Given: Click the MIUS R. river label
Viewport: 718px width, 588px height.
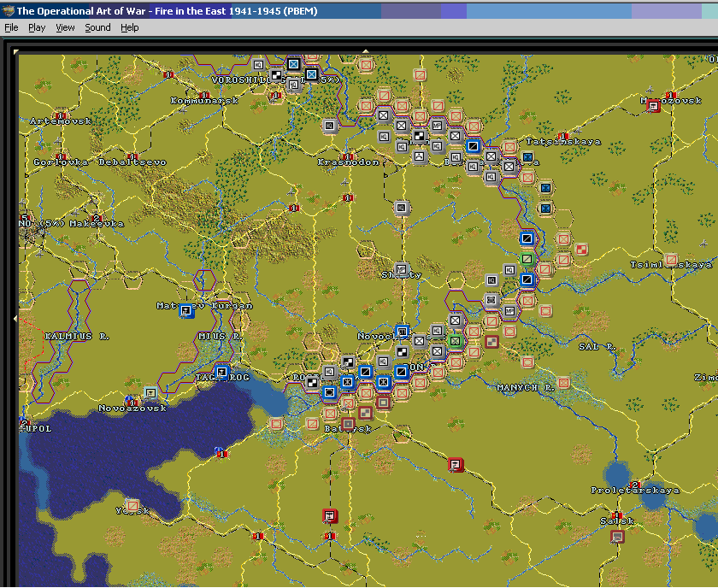Looking at the screenshot, I should [221, 337].
